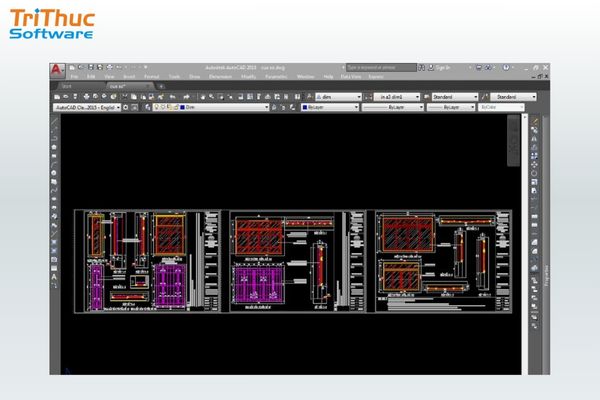This screenshot has width=600, height=400.
Task: Click the Redo arrow in the Standard toolbar
Action: [x=186, y=97]
